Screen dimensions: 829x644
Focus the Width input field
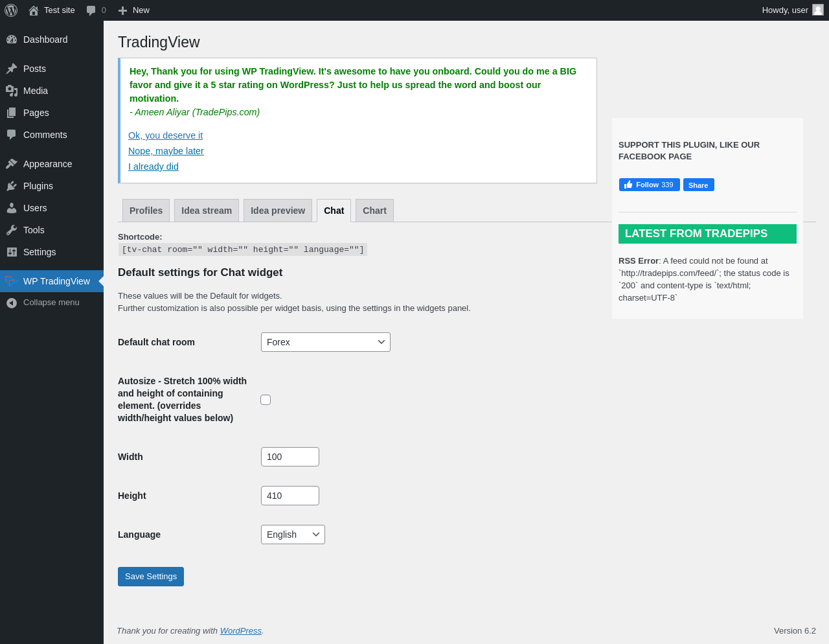tap(290, 457)
